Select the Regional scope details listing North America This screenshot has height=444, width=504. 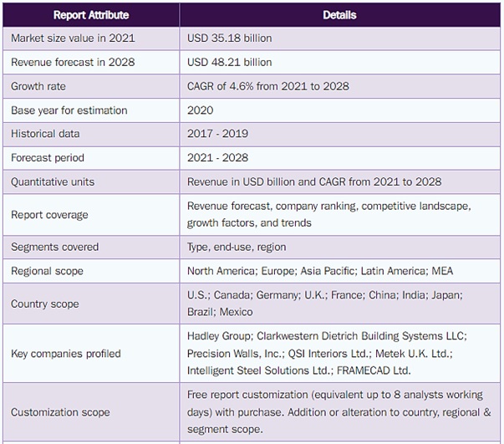(x=320, y=271)
